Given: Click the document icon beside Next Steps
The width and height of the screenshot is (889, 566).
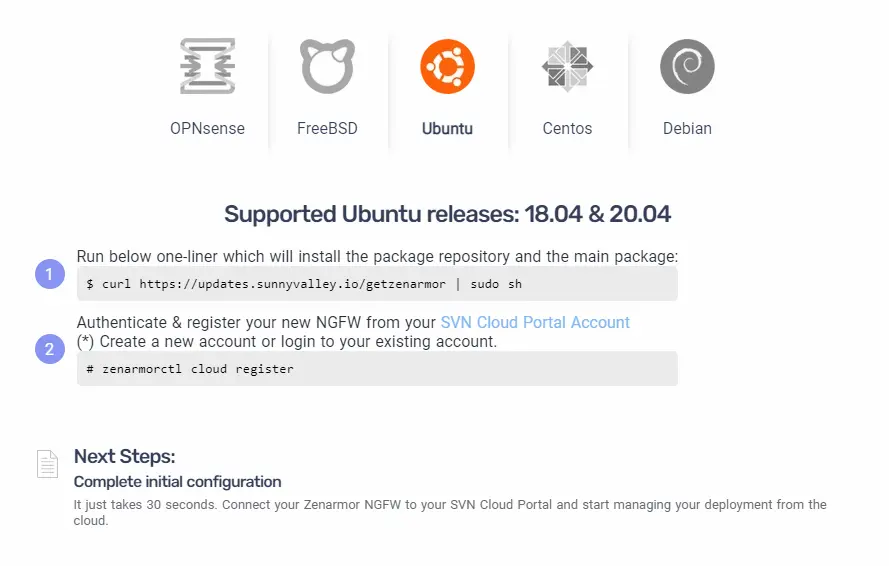Looking at the screenshot, I should click(x=47, y=464).
